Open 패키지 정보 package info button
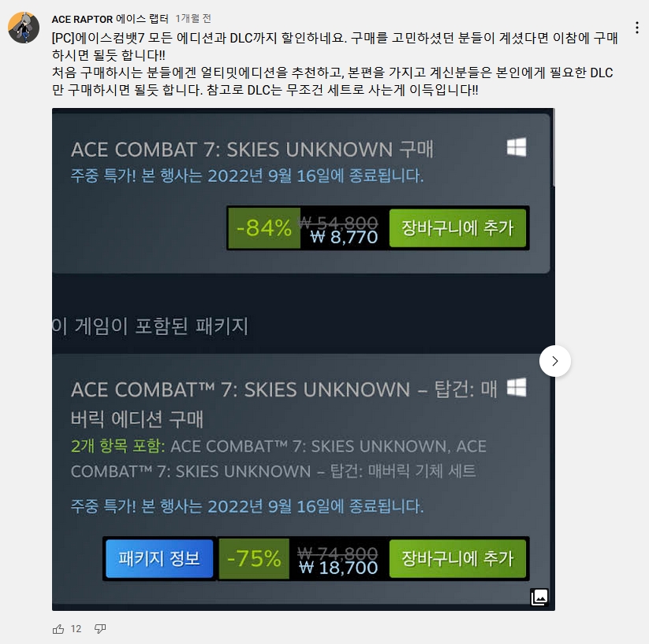 (x=159, y=559)
